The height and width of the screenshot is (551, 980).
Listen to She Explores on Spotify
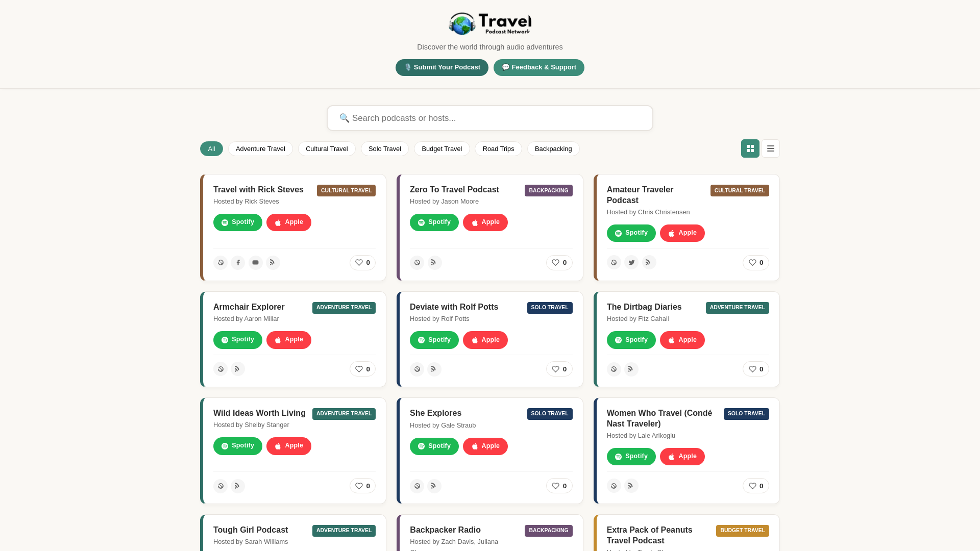pos(434,446)
